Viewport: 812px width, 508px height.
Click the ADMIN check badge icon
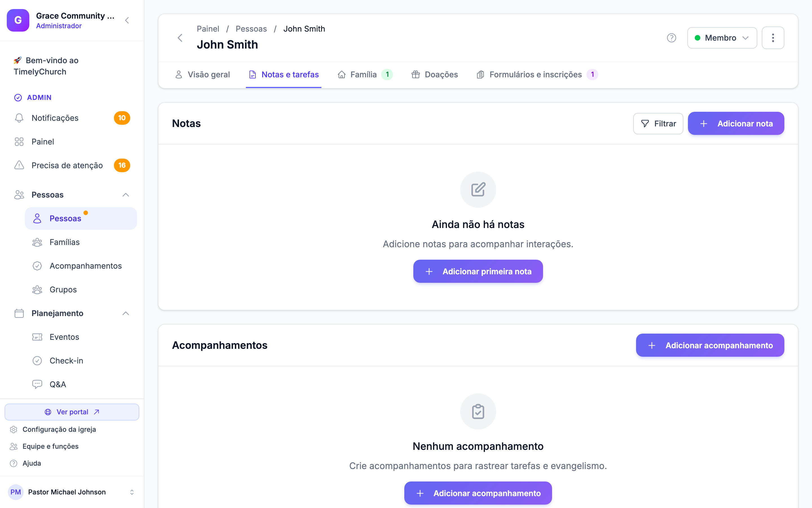point(18,97)
